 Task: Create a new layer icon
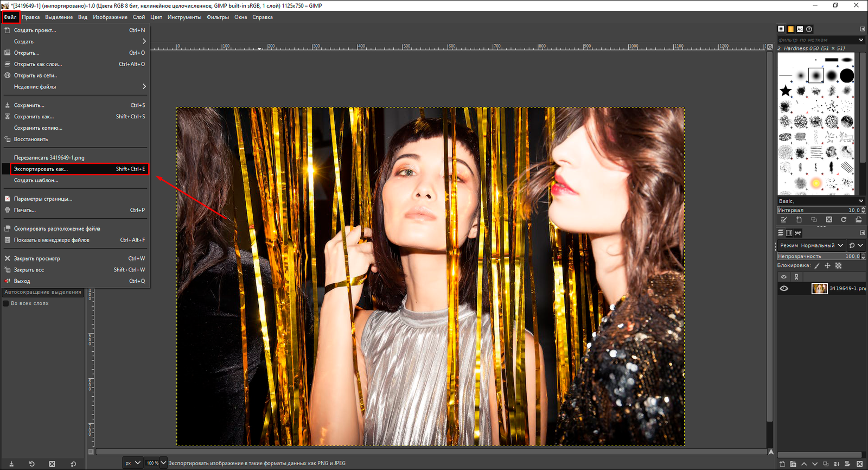782,464
